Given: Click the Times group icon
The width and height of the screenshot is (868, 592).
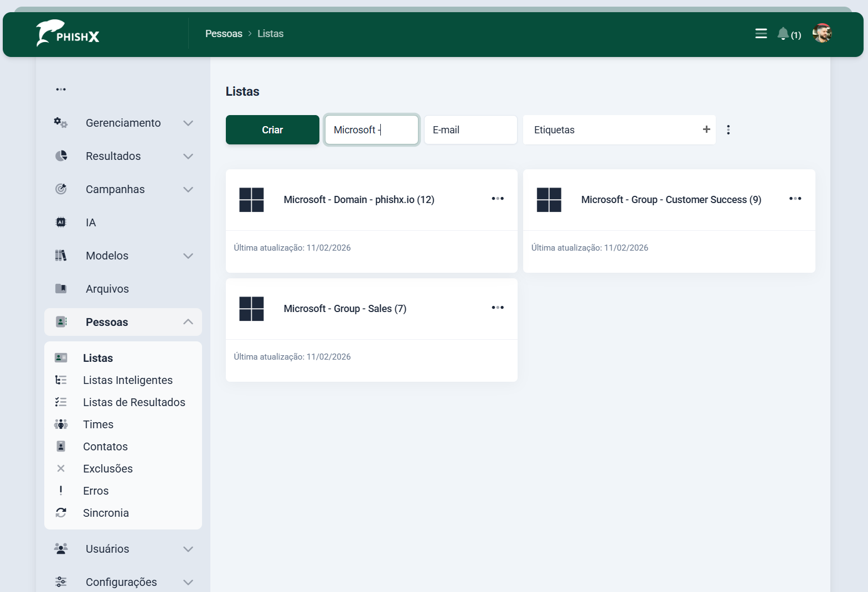Looking at the screenshot, I should 61,424.
